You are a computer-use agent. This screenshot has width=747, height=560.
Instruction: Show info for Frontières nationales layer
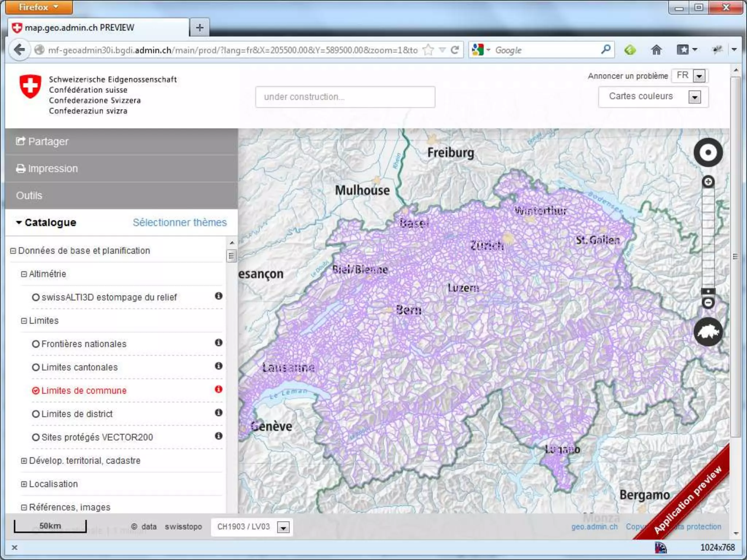(218, 343)
